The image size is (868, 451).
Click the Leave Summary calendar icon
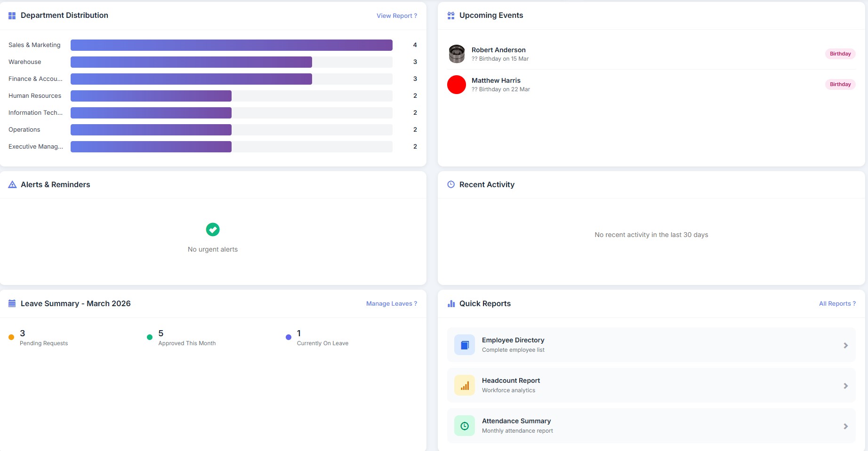[12, 303]
